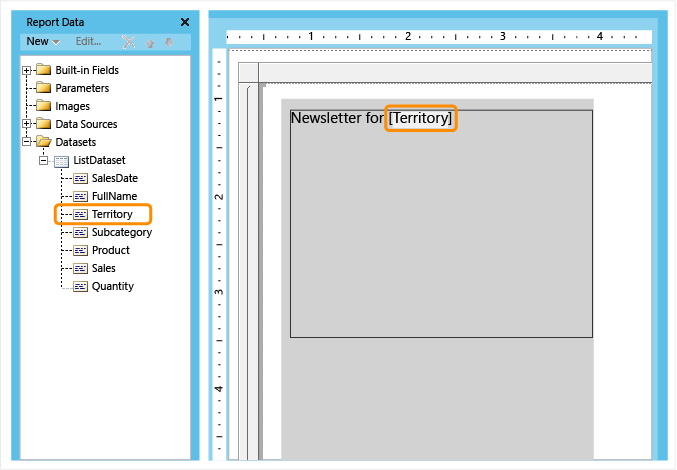Click the Report Data panel title
This screenshot has width=677, height=470.
click(x=55, y=22)
